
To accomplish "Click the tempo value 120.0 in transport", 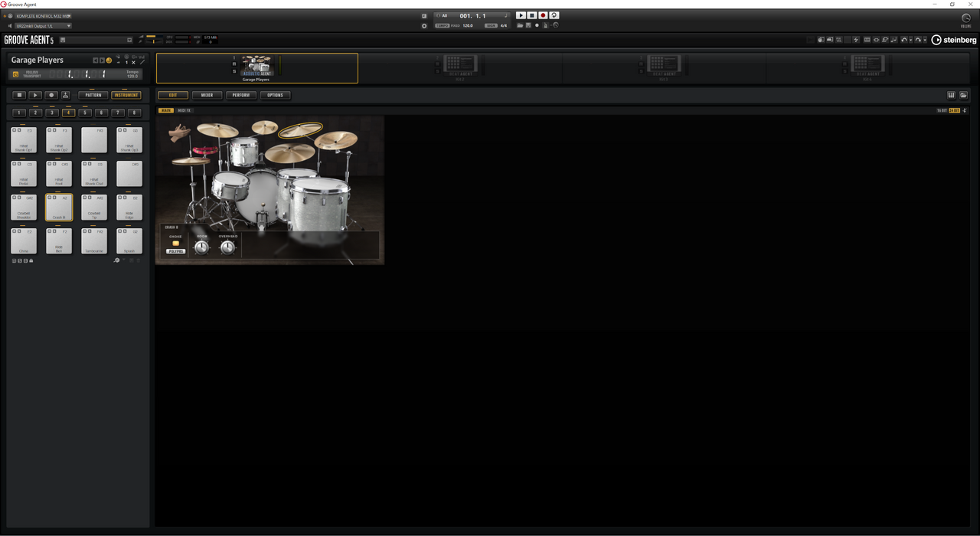I will tap(468, 25).
